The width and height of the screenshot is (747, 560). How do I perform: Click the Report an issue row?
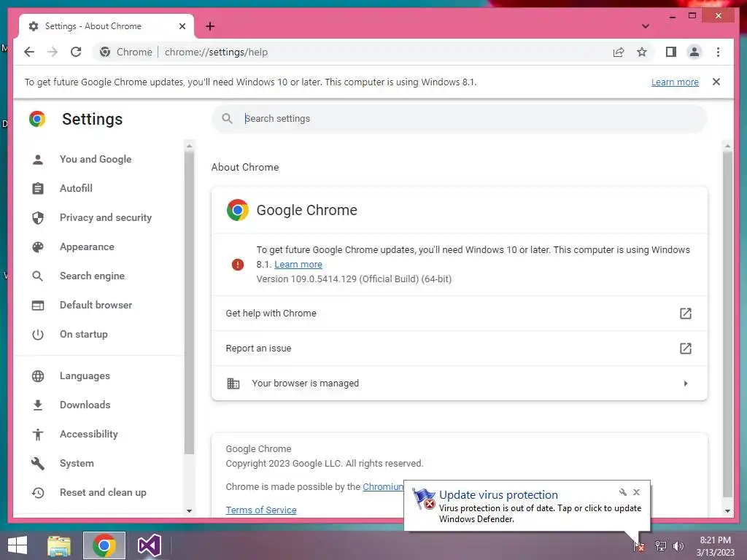[460, 348]
